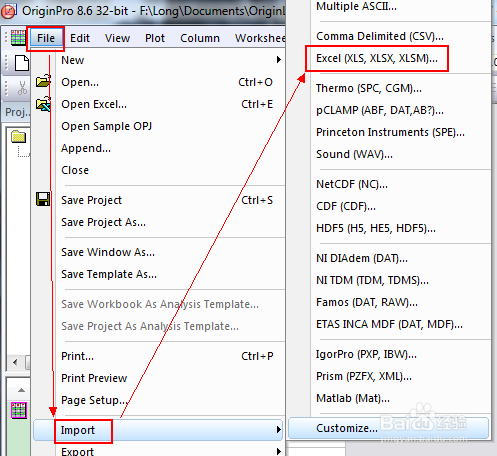Click the Proj.. panel title
Image resolution: width=497 pixels, height=456 pixels.
[17, 112]
